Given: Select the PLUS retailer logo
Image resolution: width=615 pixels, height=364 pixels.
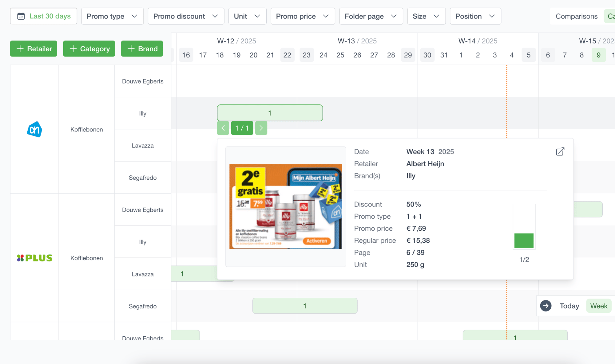Looking at the screenshot, I should click(x=34, y=258).
